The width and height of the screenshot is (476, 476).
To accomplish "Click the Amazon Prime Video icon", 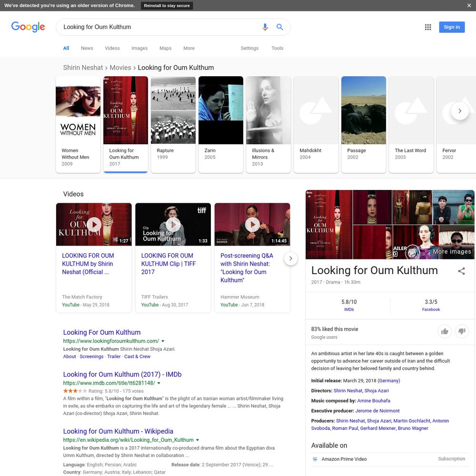I will 315,459.
